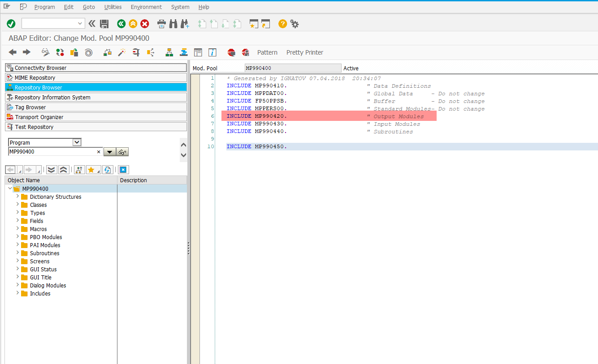
Task: Toggle Display/Change with the glasses-pencil icon
Action: point(45,52)
